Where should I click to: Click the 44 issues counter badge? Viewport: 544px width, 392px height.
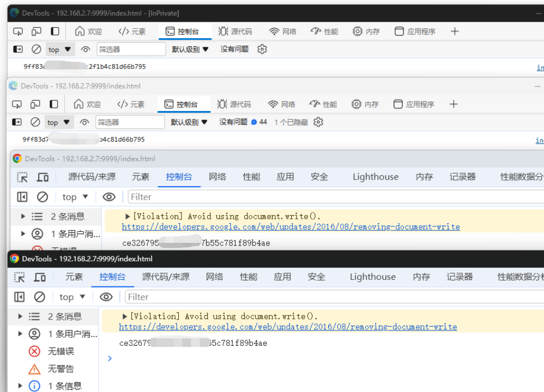tap(259, 122)
